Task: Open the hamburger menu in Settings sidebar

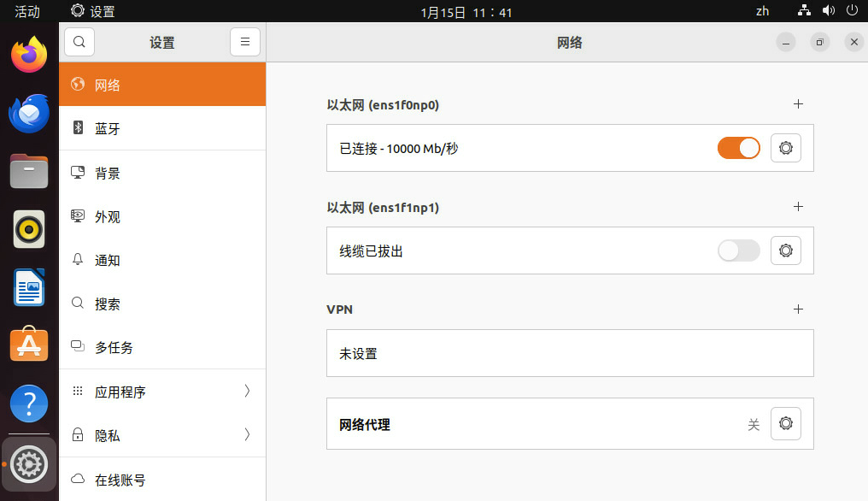Action: (x=245, y=42)
